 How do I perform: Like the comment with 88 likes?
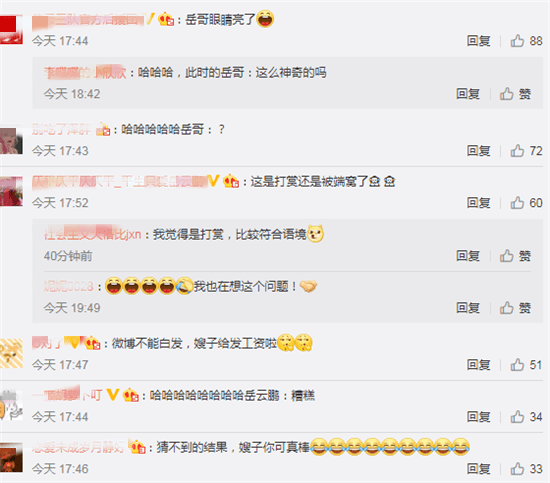point(526,41)
